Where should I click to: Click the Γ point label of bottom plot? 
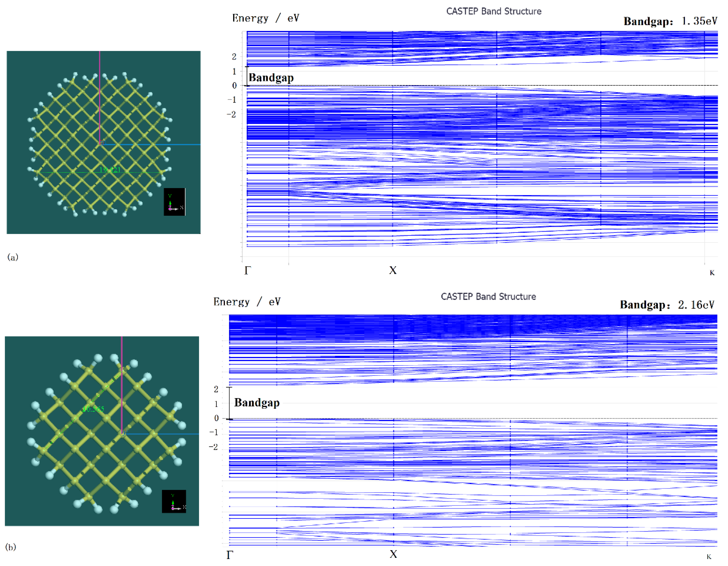coord(230,555)
